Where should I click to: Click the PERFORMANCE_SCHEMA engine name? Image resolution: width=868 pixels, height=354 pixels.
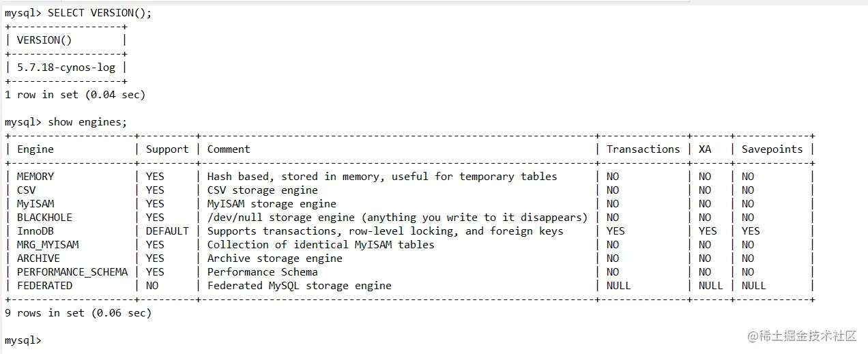[x=72, y=272]
